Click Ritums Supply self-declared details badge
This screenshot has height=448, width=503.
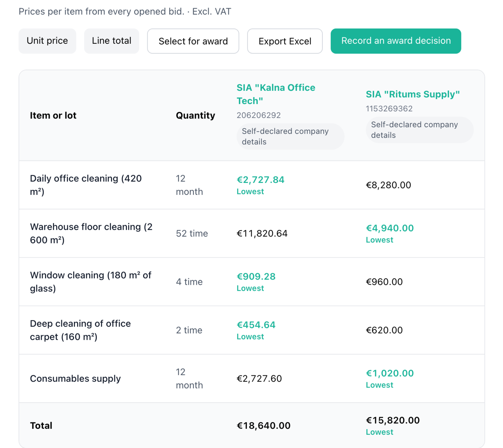pos(419,130)
